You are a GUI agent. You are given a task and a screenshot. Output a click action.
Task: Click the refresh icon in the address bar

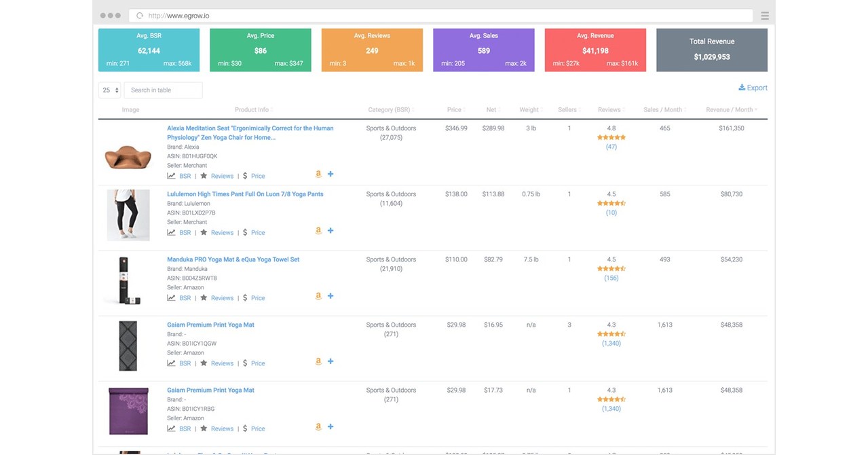[x=139, y=14]
